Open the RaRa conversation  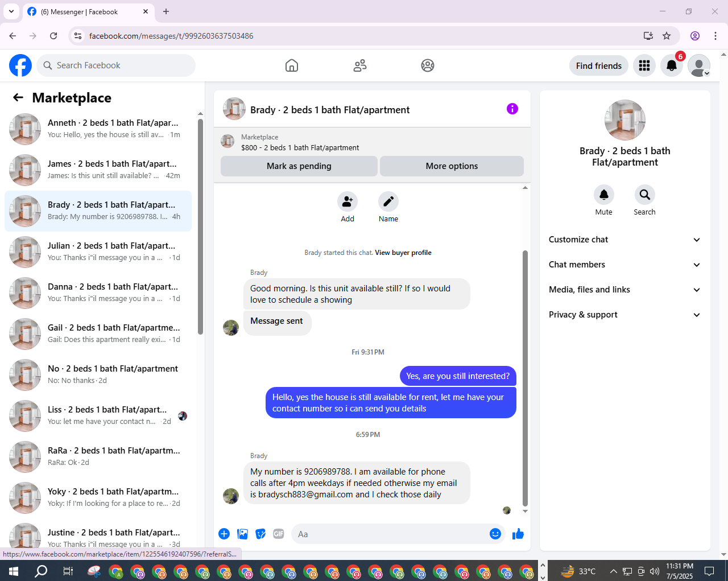(x=98, y=457)
